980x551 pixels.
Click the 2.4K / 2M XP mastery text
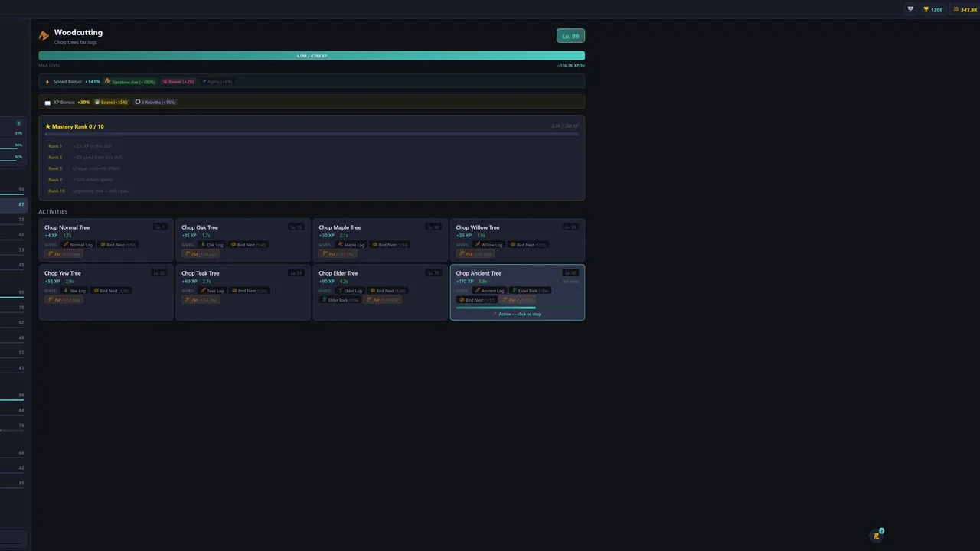point(565,126)
